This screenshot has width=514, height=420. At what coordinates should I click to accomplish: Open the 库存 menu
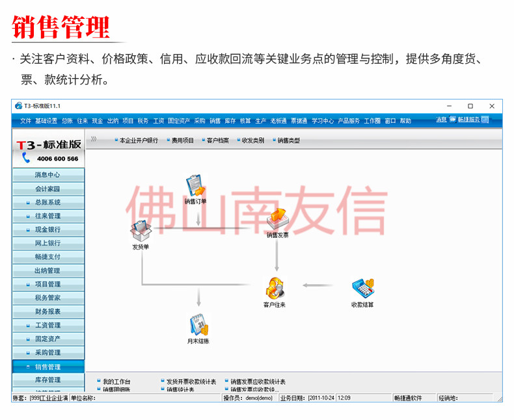230,121
